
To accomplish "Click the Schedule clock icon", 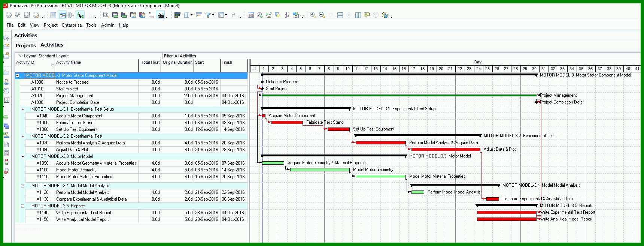I will tap(259, 15).
